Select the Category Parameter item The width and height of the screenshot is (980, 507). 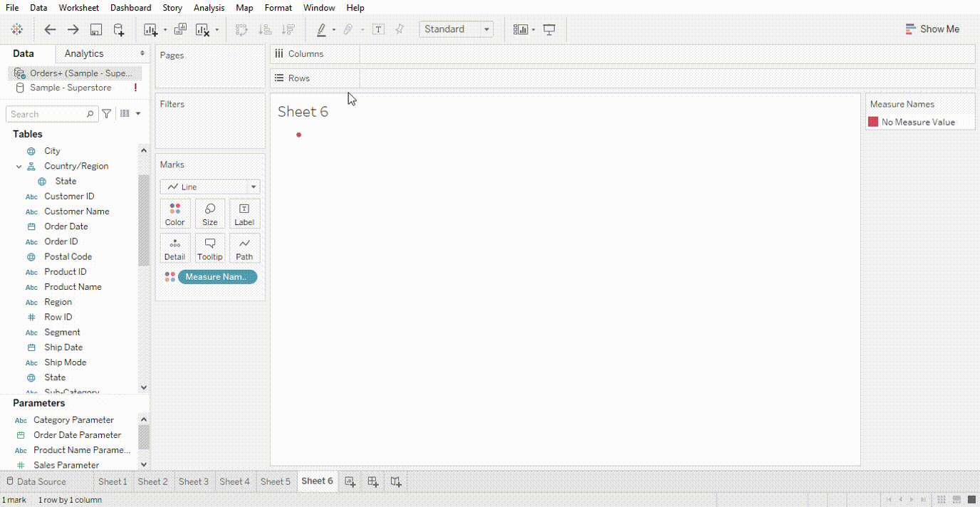click(73, 420)
